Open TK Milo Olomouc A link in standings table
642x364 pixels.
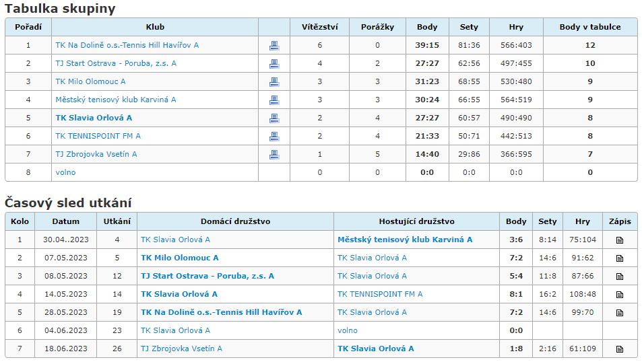(x=90, y=81)
